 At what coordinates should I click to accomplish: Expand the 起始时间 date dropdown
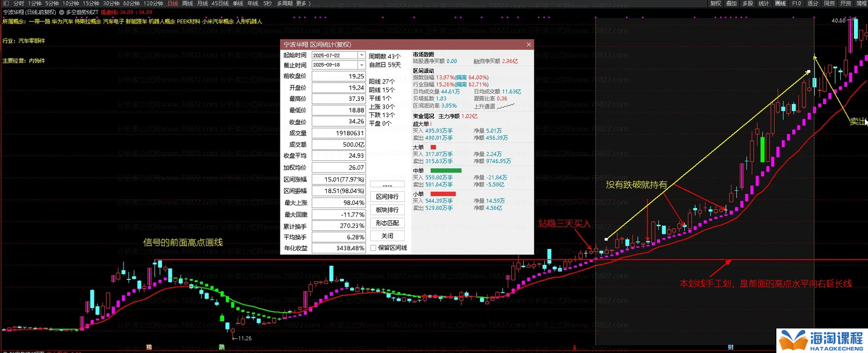[361, 55]
